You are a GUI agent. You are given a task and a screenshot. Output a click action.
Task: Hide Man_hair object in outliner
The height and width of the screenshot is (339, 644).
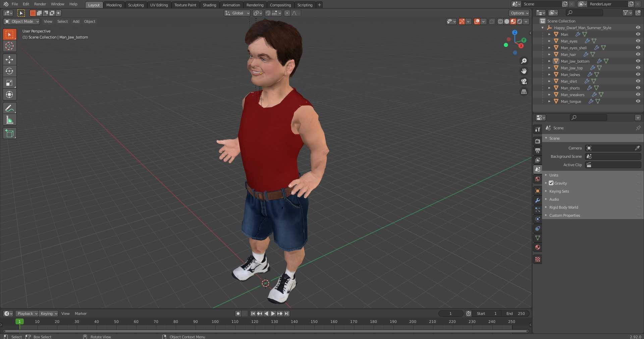point(638,54)
